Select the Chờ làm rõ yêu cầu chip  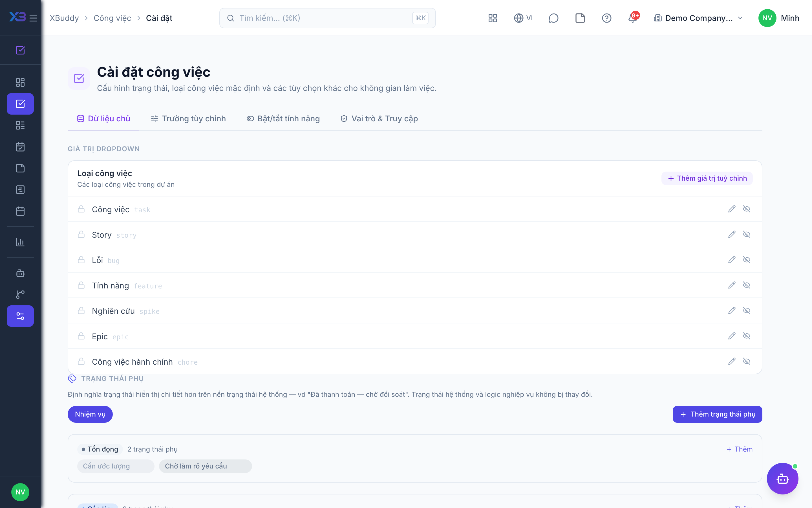click(x=205, y=466)
